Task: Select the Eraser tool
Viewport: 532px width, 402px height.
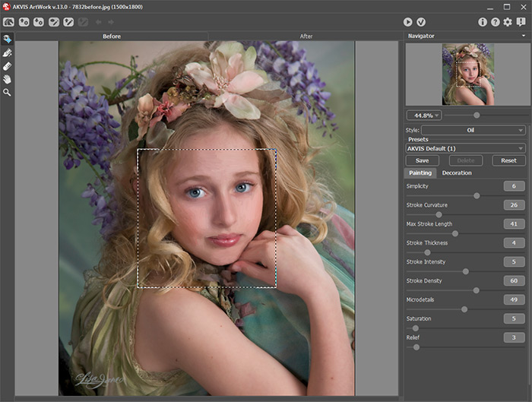Action: pos(7,65)
